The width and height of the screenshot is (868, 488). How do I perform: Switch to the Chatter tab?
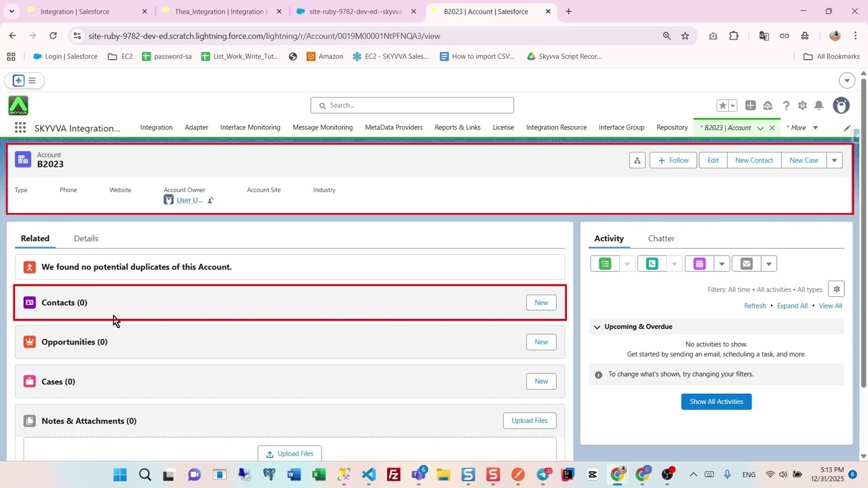click(x=661, y=239)
